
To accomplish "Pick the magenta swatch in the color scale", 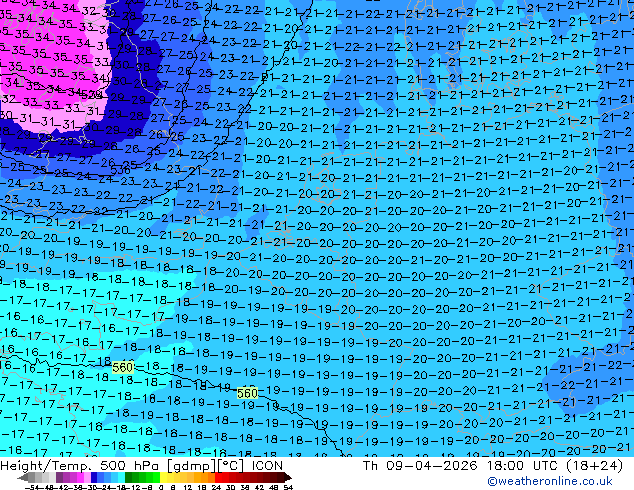I will point(80,477).
